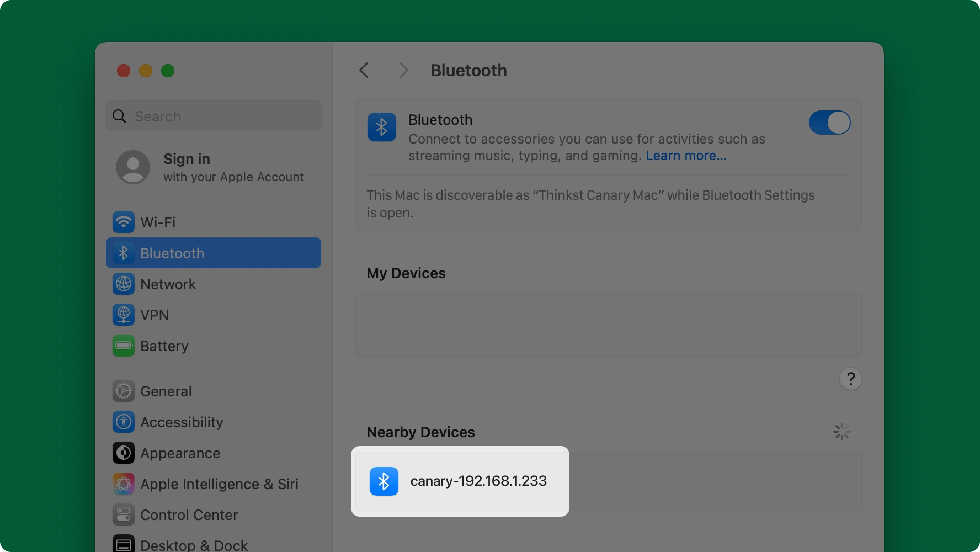Image resolution: width=980 pixels, height=552 pixels.
Task: Click the Nearby Devices heading
Action: point(420,432)
